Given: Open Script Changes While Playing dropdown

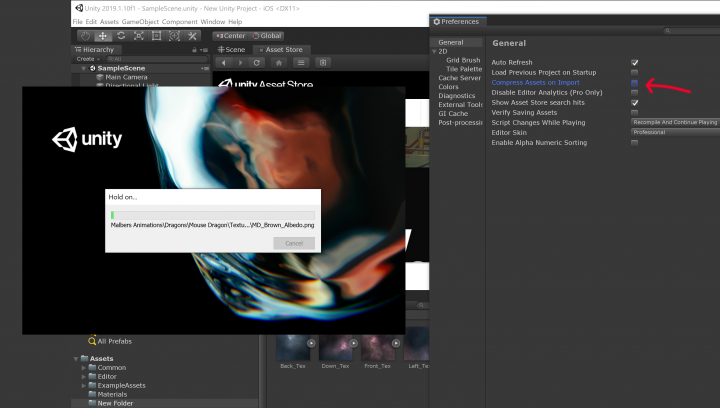Looking at the screenshot, I should click(x=674, y=122).
